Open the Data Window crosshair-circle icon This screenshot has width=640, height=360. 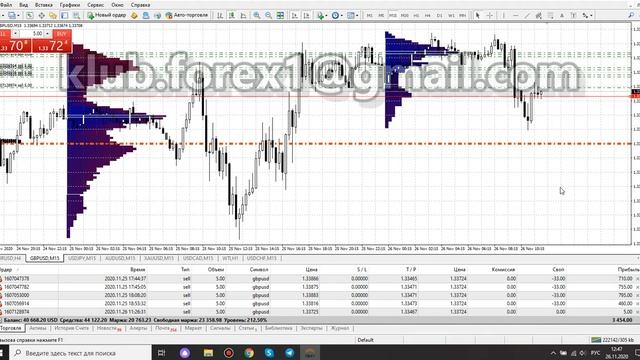click(x=41, y=15)
